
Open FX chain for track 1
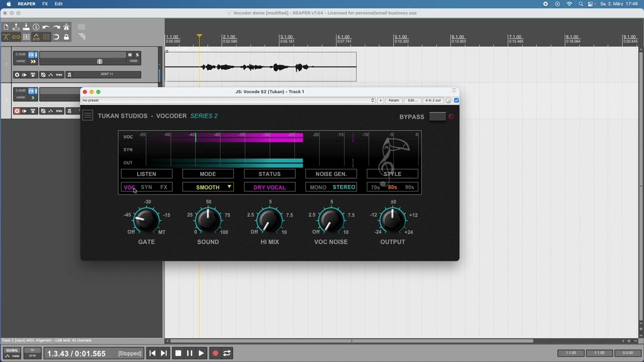(31, 55)
